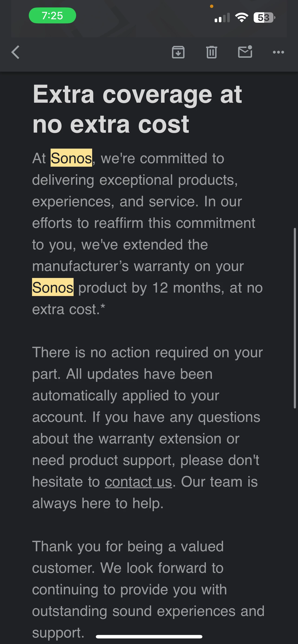Viewport: 298px width, 644px height.
Task: Tap the battery indicator showing 53
Action: (x=264, y=17)
